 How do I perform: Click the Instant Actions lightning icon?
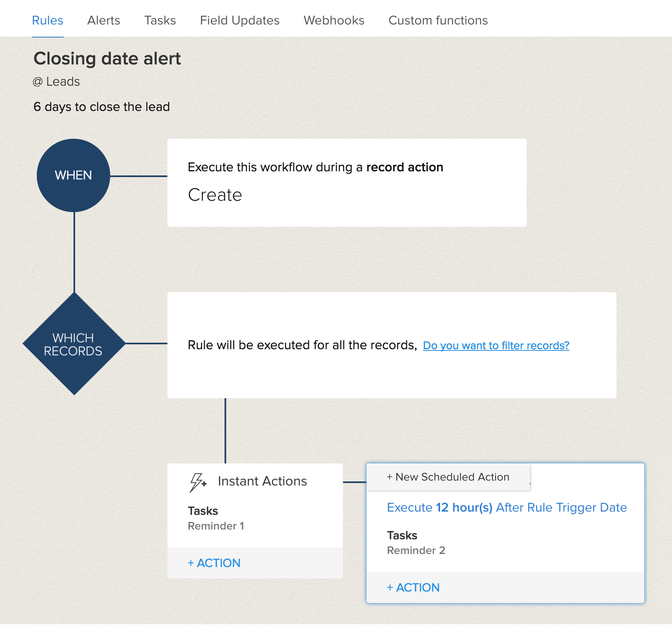coord(198,482)
